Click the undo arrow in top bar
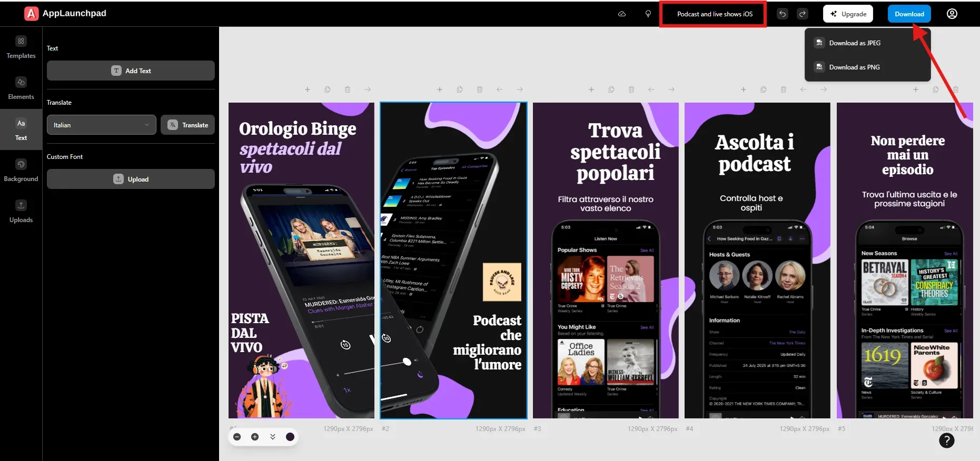The height and width of the screenshot is (461, 980). tap(783, 14)
